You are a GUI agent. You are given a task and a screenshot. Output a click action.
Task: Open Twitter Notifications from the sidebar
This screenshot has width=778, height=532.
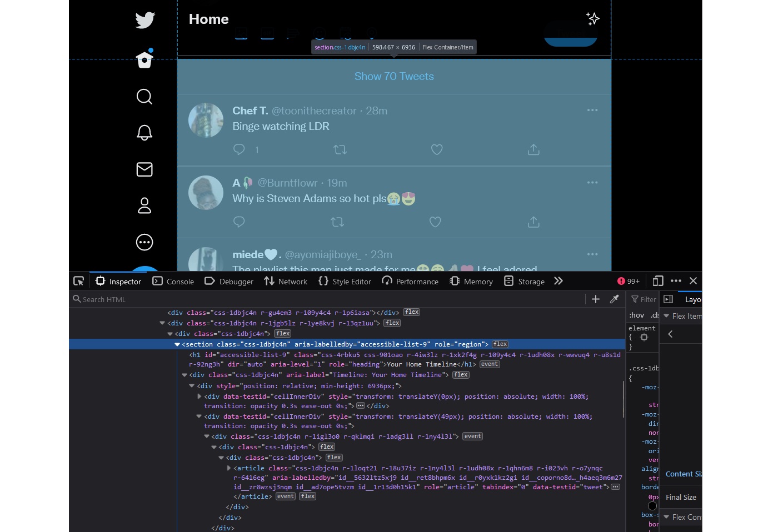click(144, 133)
